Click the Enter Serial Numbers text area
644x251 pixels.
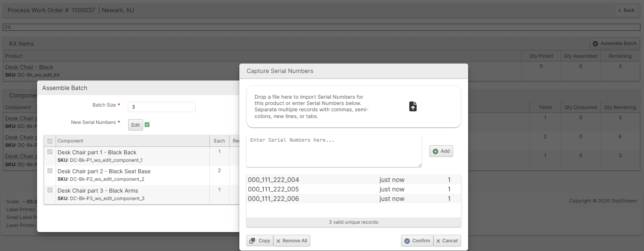pos(334,151)
